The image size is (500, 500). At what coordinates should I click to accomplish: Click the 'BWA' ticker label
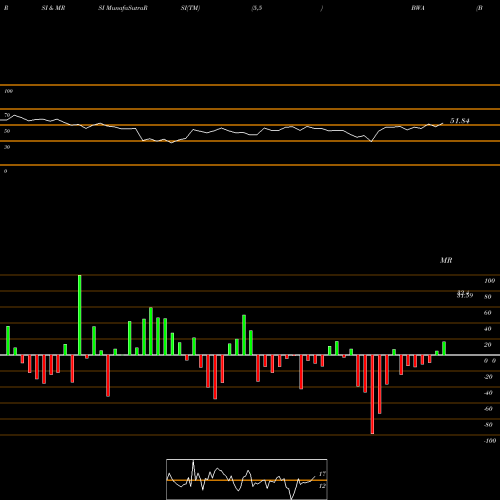tap(418, 8)
